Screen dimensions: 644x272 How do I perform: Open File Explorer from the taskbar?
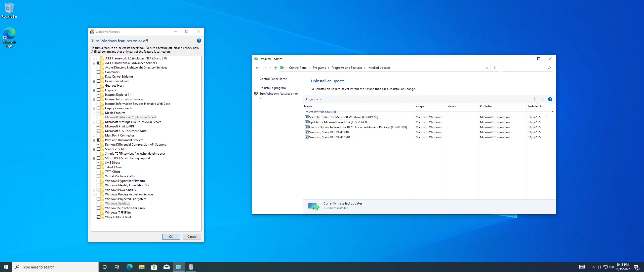point(142,267)
